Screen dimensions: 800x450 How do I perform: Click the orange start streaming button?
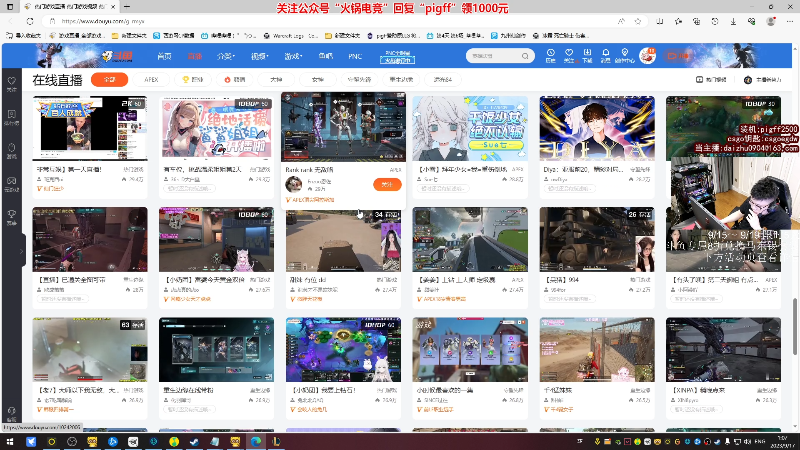click(678, 56)
